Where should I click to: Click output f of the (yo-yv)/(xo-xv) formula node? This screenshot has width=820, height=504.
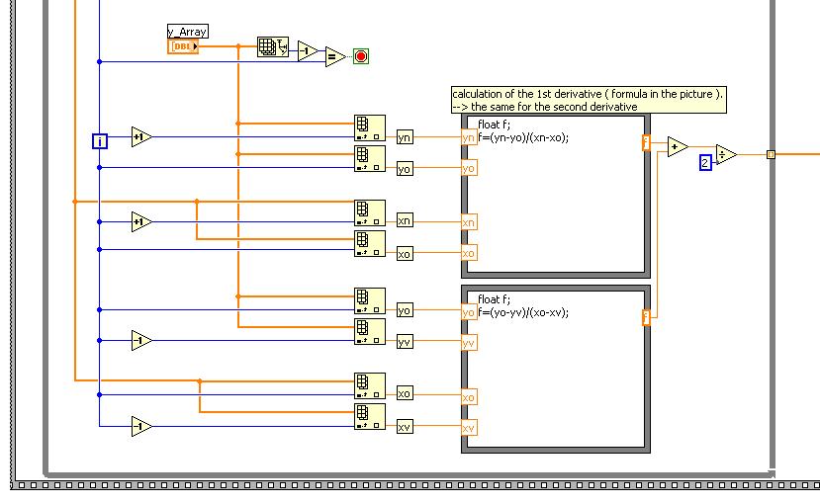pos(646,317)
